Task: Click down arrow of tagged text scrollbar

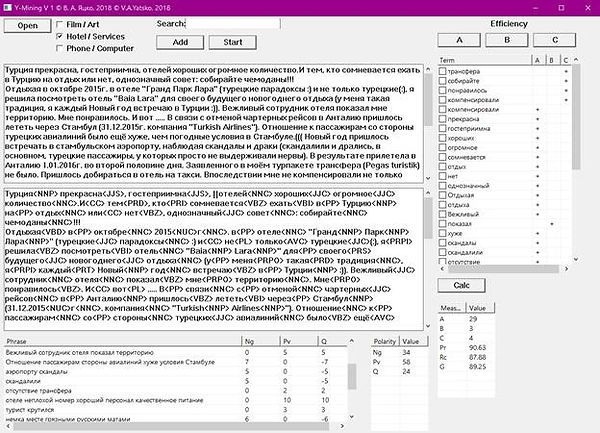Action: [x=428, y=326]
